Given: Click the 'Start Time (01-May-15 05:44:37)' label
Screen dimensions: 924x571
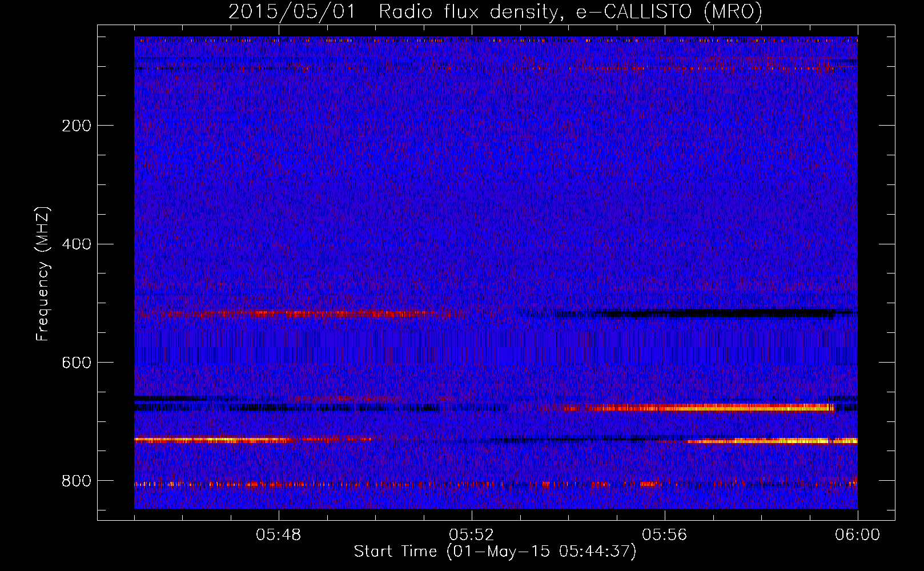Looking at the screenshot, I should pyautogui.click(x=495, y=552).
